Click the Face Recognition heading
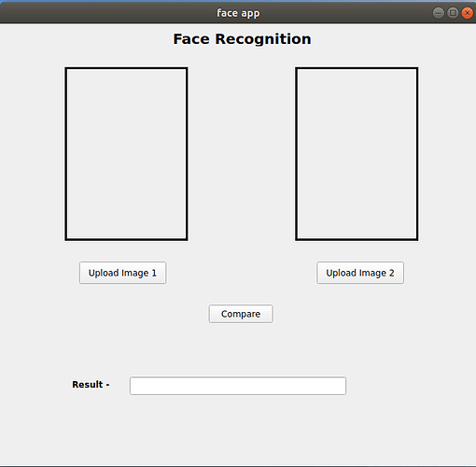Viewport: 476px width, 467px height. point(242,39)
